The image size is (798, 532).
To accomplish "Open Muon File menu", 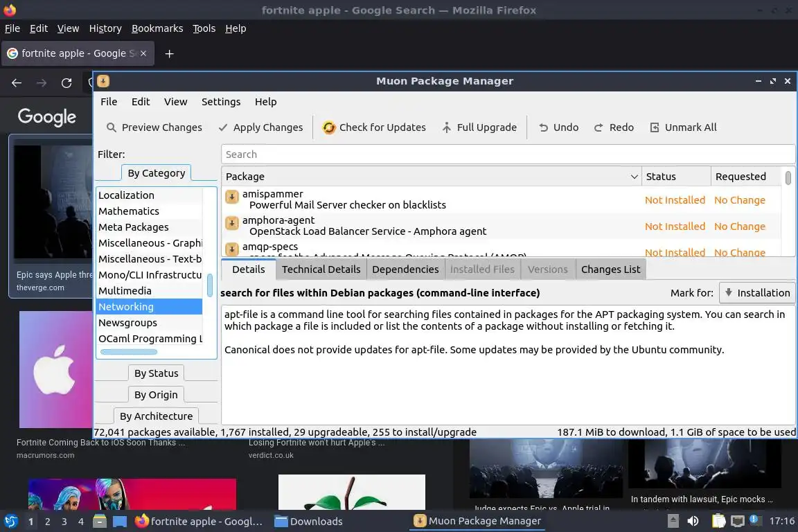I will pyautogui.click(x=109, y=102).
